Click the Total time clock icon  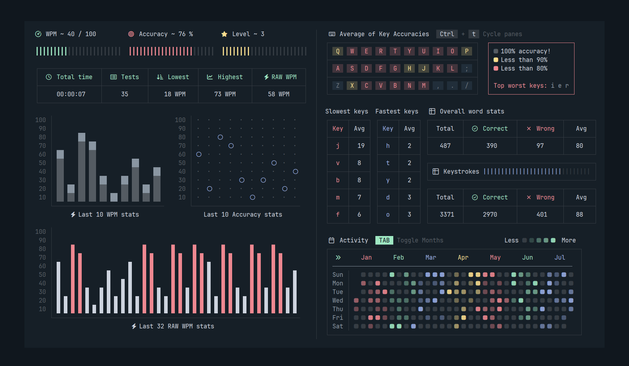click(49, 77)
